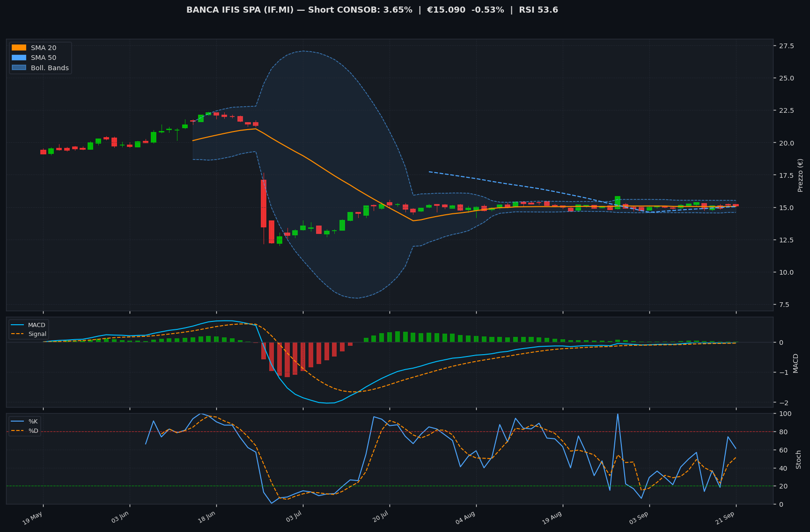This screenshot has height=532, width=810.
Task: Click the 03 Sep date label
Action: tap(639, 518)
